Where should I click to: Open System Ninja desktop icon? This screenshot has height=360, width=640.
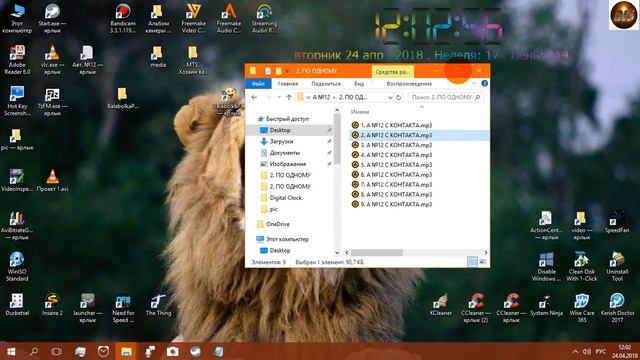pyautogui.click(x=546, y=304)
